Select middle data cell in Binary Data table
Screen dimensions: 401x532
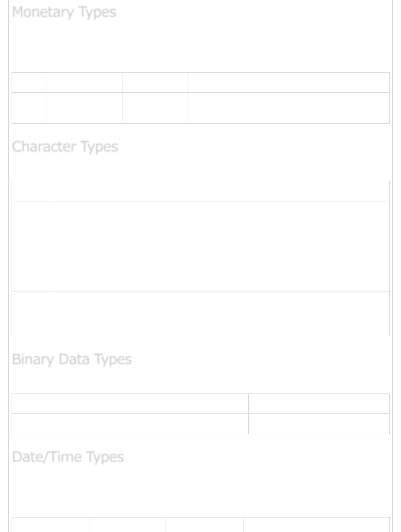[150, 424]
